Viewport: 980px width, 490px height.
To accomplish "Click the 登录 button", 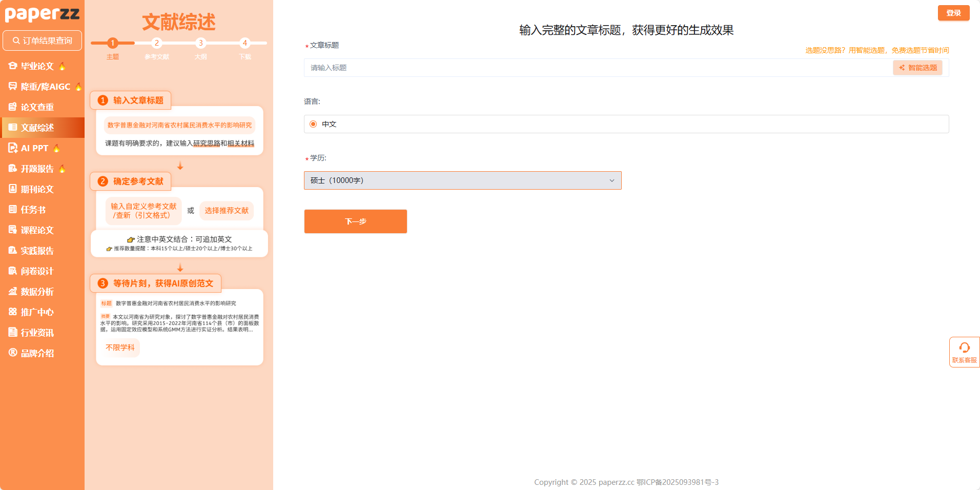I will pos(953,13).
